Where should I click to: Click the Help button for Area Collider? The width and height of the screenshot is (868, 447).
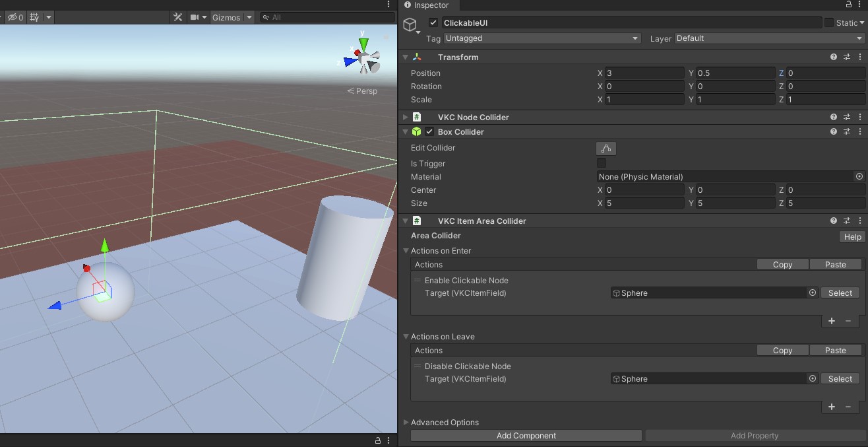click(x=852, y=237)
